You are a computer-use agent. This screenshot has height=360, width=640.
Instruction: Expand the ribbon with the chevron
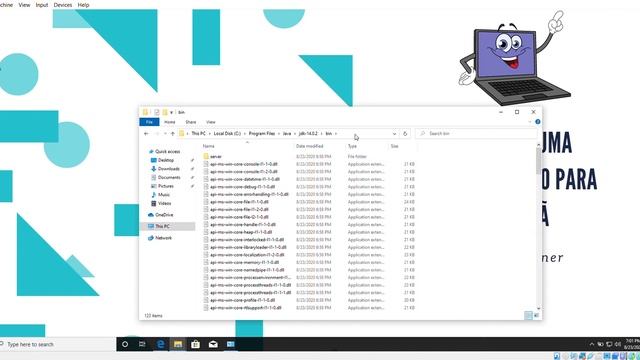point(530,122)
